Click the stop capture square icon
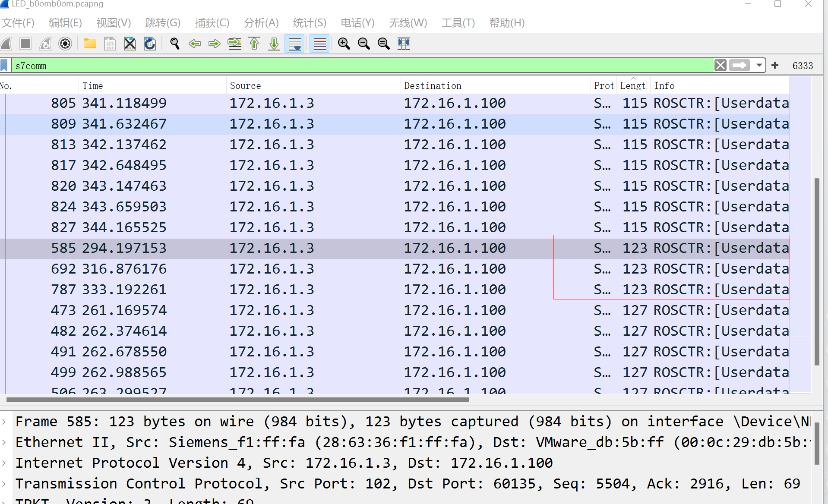This screenshot has width=828, height=504. point(25,44)
